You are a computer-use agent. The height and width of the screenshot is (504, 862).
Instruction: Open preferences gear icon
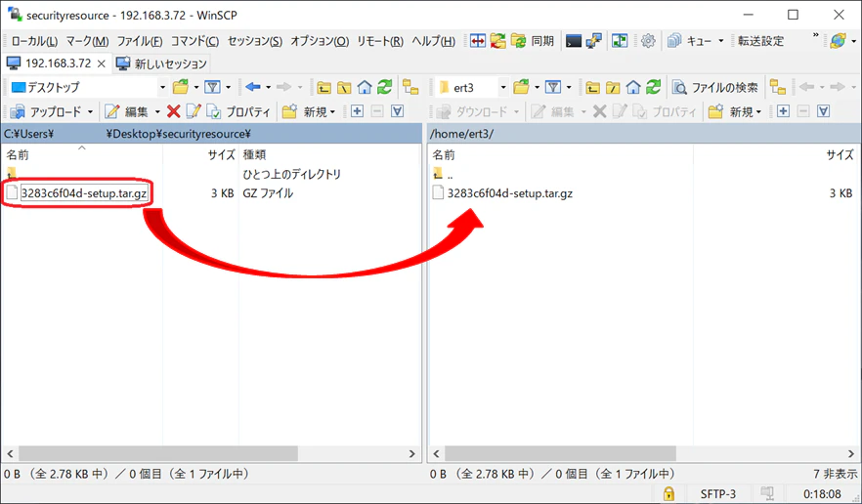[x=648, y=41]
